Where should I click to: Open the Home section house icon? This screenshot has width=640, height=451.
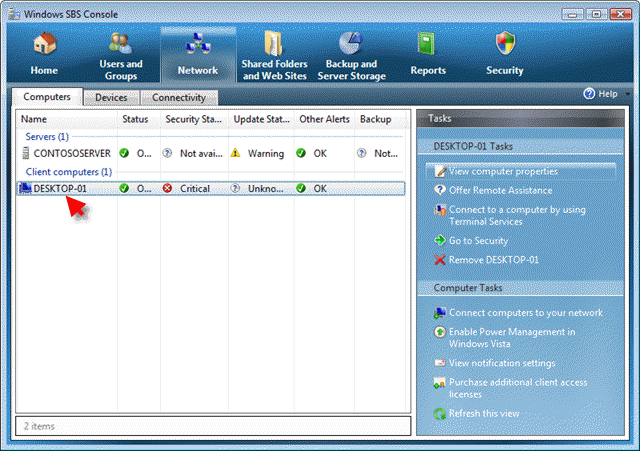[44, 44]
